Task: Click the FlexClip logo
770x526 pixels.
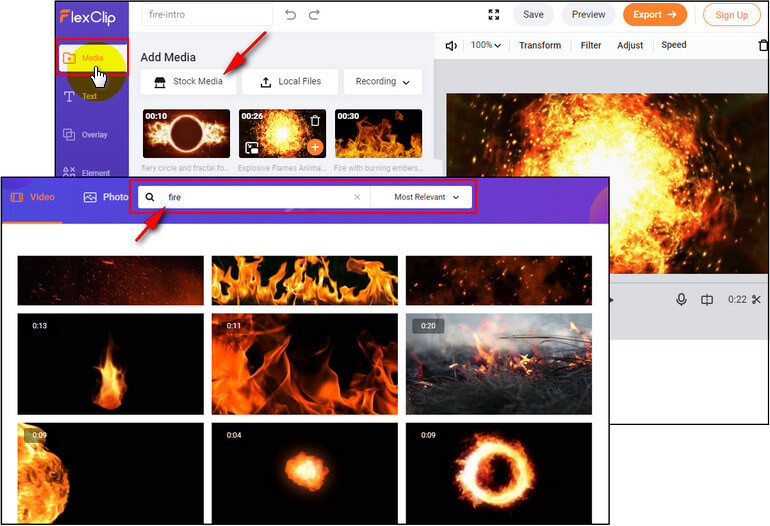Action: pyautogui.click(x=88, y=17)
